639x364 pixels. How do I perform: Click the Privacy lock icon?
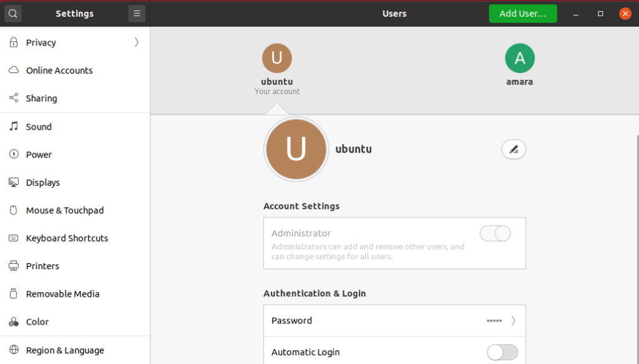point(14,42)
